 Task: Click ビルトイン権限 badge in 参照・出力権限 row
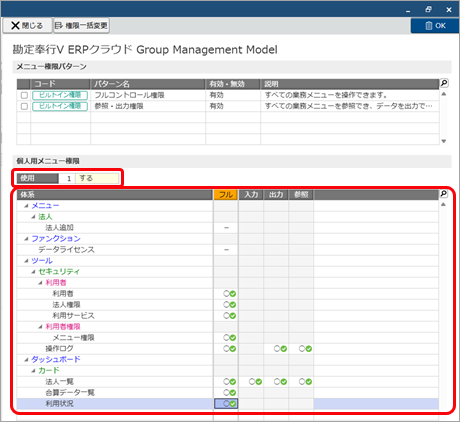pyautogui.click(x=60, y=106)
